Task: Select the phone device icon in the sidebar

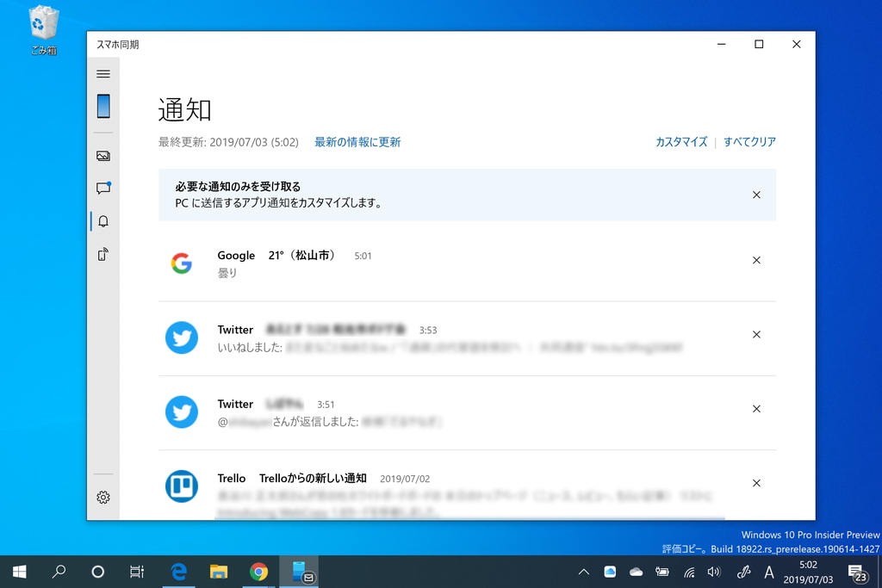Action: [x=103, y=106]
